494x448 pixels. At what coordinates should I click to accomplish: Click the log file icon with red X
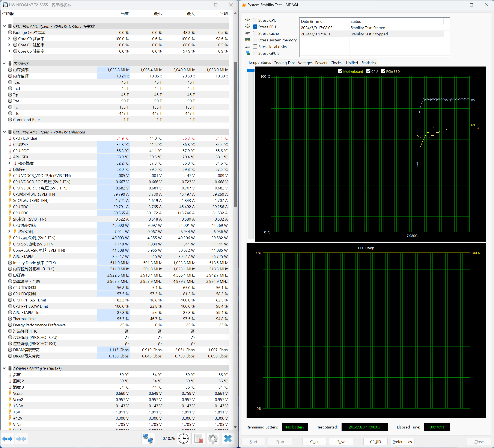coord(198,439)
